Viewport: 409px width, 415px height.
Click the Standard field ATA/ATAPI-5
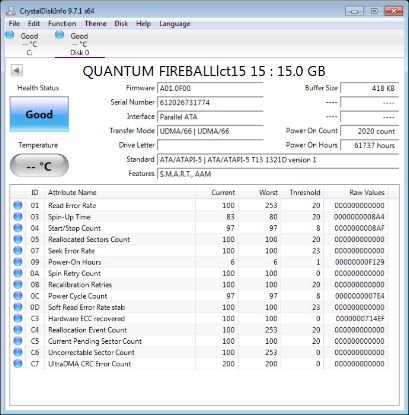click(278, 160)
